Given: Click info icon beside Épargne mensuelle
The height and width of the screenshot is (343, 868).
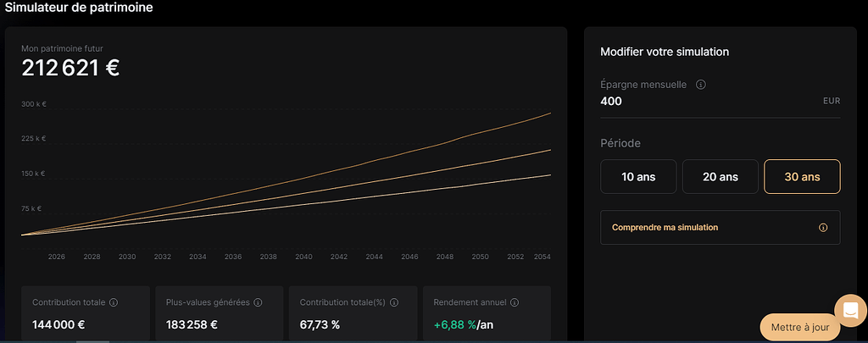Looking at the screenshot, I should point(701,85).
